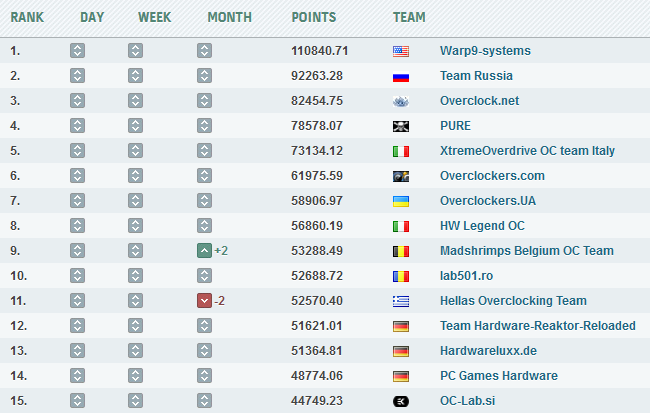Sort by the WEEK column header
This screenshot has width=650, height=413.
(x=155, y=17)
